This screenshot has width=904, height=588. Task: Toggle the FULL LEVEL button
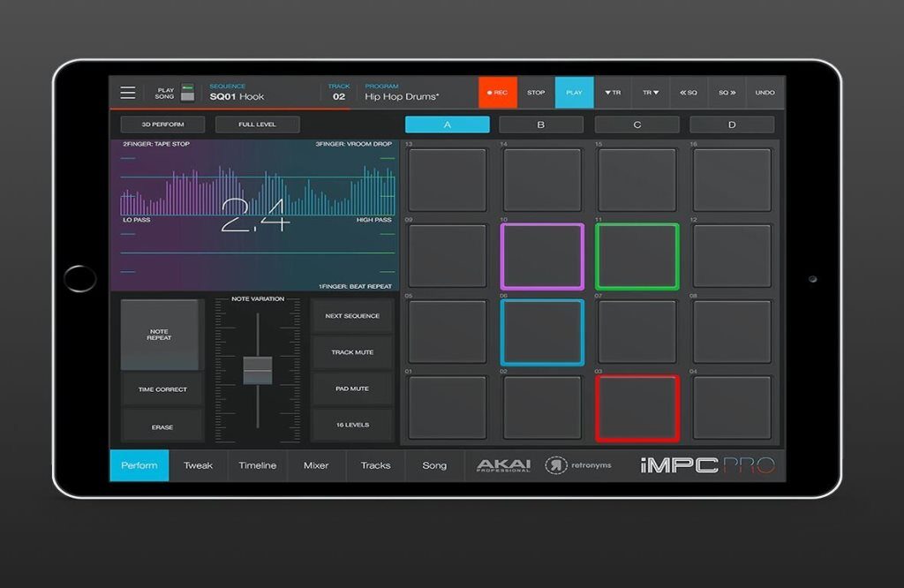[257, 124]
